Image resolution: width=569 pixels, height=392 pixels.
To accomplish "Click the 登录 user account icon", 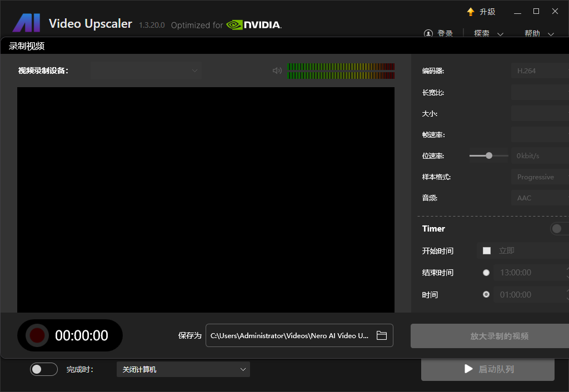I will tap(428, 34).
